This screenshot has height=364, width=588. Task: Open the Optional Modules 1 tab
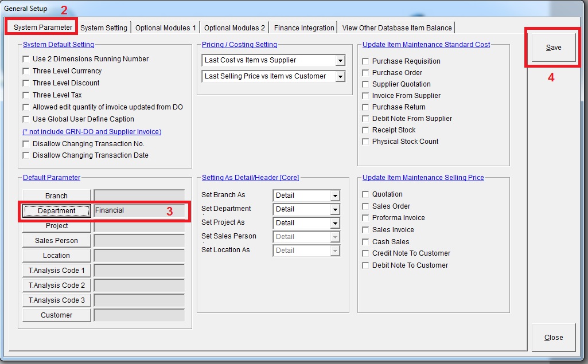click(x=165, y=28)
